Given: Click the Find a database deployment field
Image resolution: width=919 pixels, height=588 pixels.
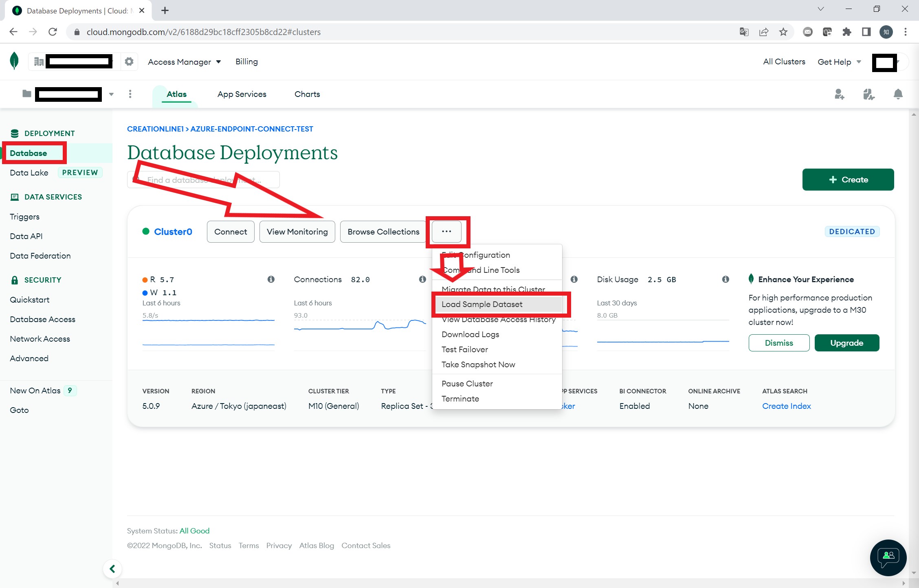Looking at the screenshot, I should pyautogui.click(x=203, y=180).
